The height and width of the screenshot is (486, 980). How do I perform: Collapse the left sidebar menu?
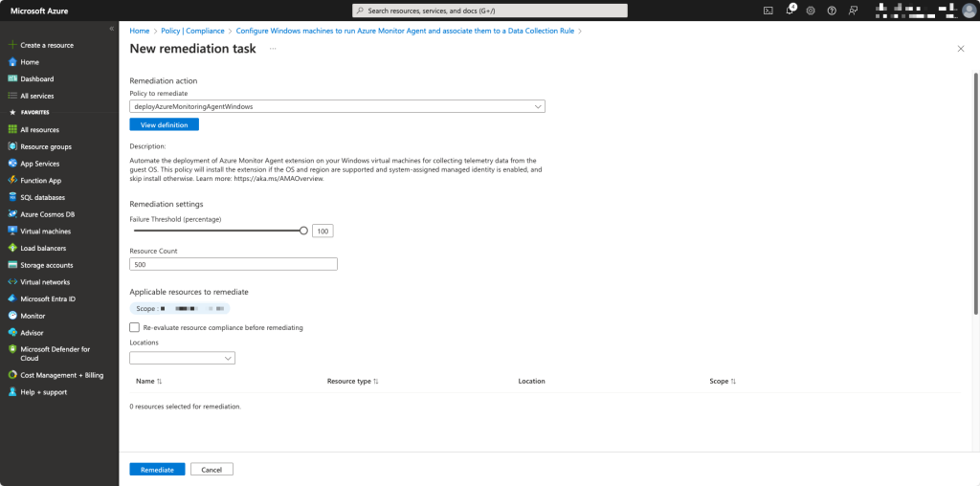(x=111, y=29)
